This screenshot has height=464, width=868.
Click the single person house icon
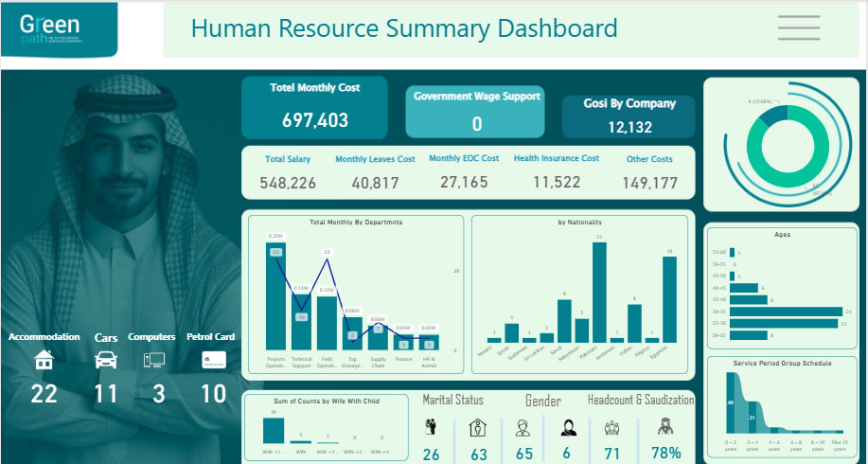478,427
